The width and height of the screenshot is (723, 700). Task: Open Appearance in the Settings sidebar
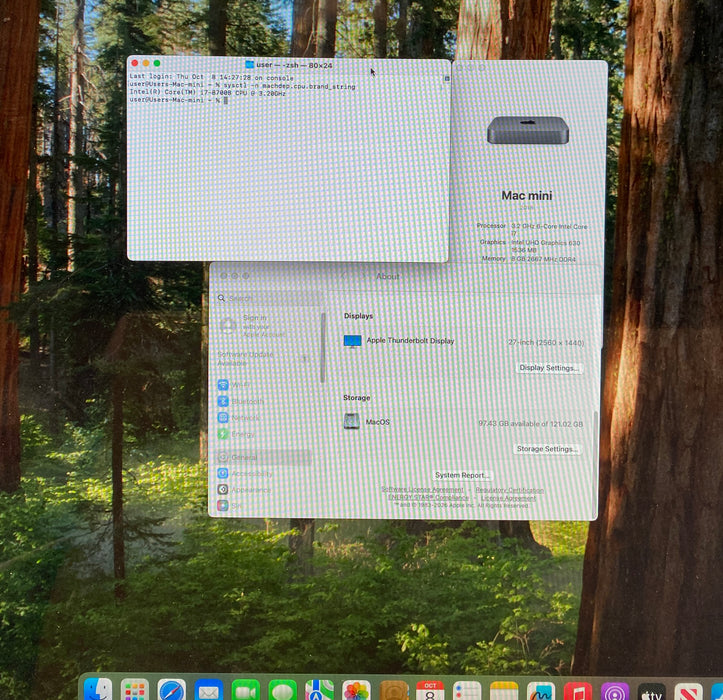tap(263, 490)
